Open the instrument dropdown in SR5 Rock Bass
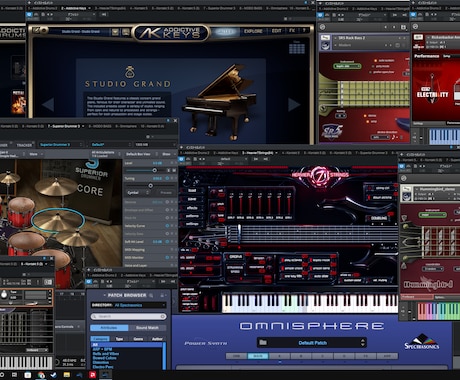Image resolution: width=460 pixels, height=380 pixels. coord(347,66)
